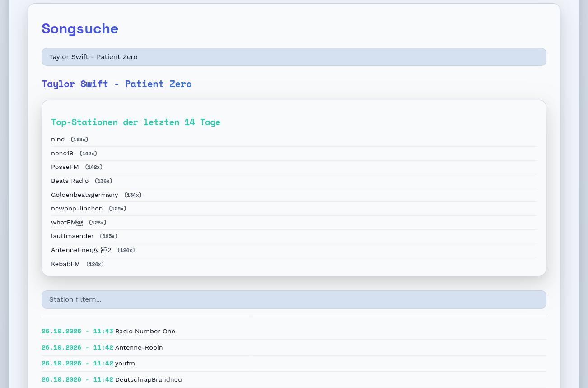Viewport: 588px width, 388px height.
Task: Click the youfm play entry
Action: [x=294, y=363]
